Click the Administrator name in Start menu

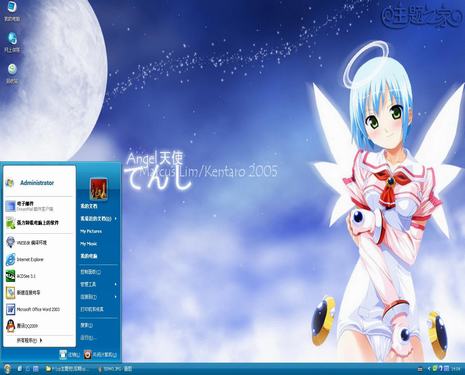tap(37, 183)
